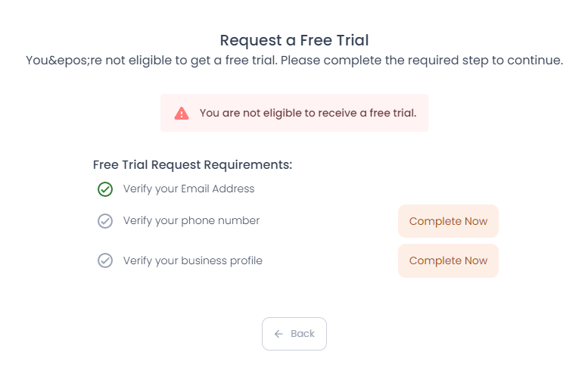Click the word 'eligible' in the top subtitle
The image size is (588, 371).
tap(148, 60)
